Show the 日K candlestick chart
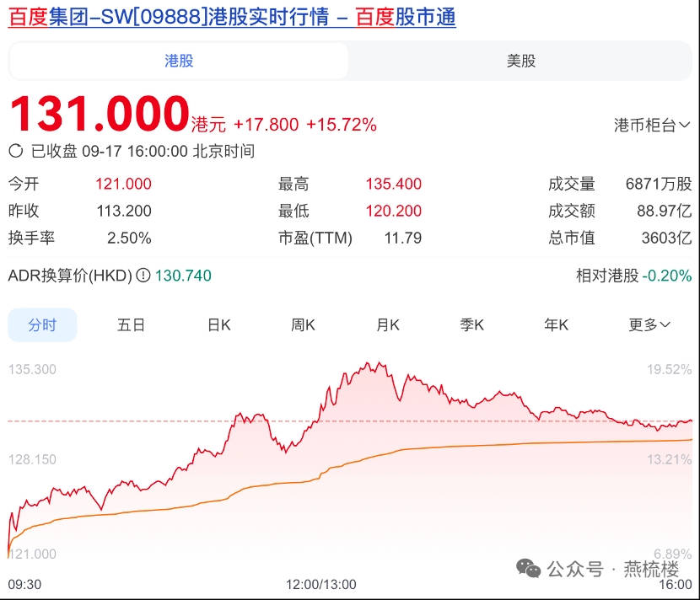The width and height of the screenshot is (700, 600). point(218,325)
